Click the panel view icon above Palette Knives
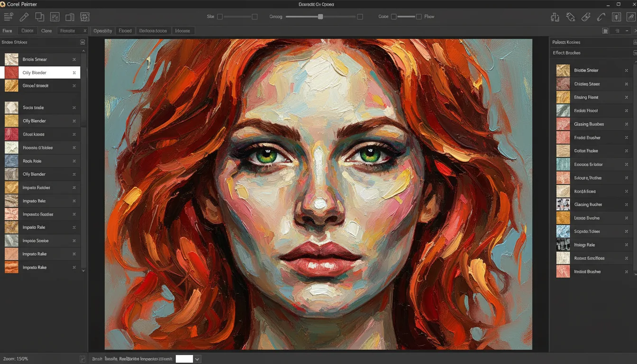Image resolution: width=637 pixels, height=364 pixels. pyautogui.click(x=605, y=30)
